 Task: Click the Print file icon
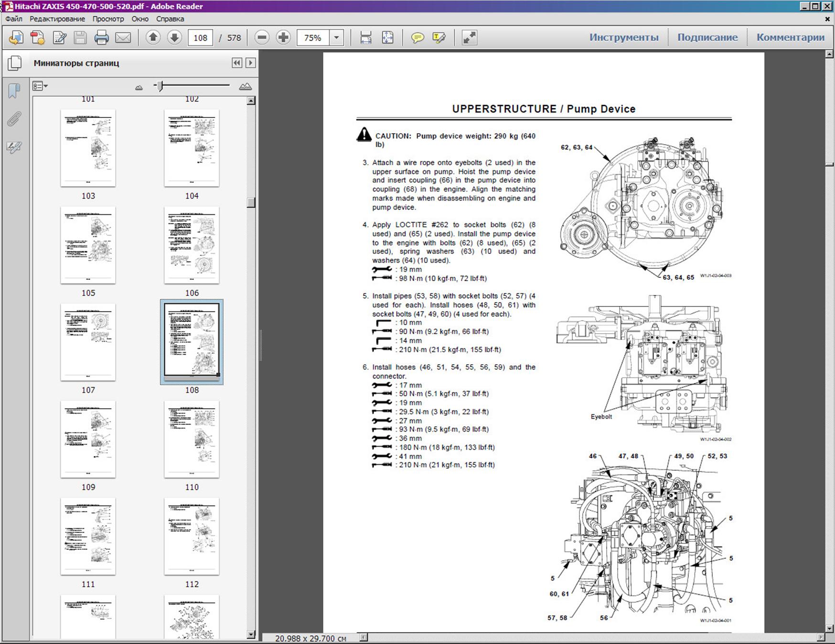pos(101,38)
